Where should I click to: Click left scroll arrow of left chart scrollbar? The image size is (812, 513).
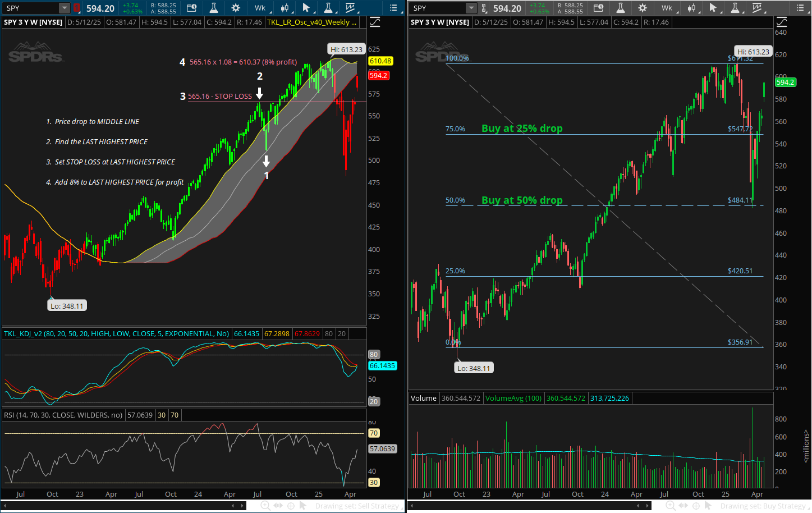pos(4,506)
